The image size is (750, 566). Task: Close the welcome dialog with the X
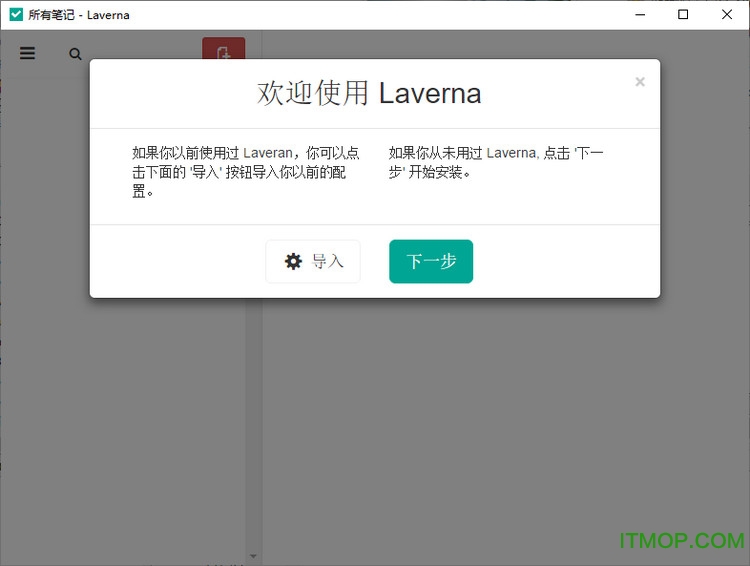pos(640,82)
